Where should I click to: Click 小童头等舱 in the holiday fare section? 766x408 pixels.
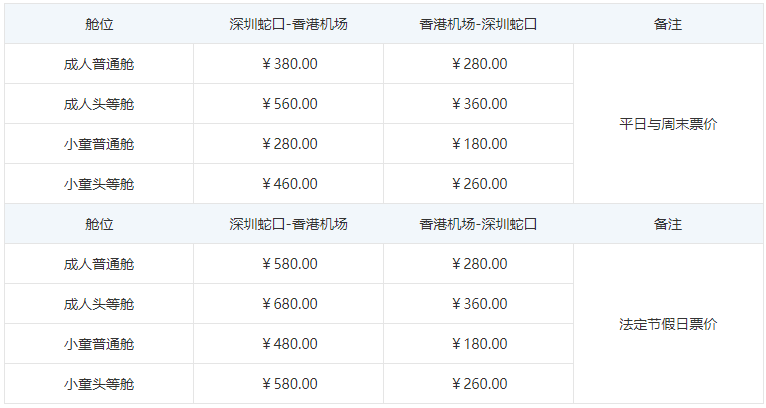99,384
